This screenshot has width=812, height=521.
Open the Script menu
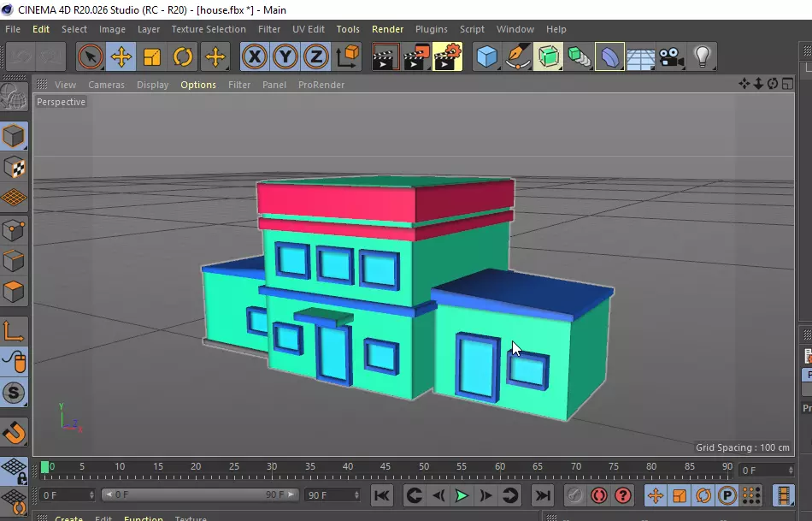click(473, 29)
